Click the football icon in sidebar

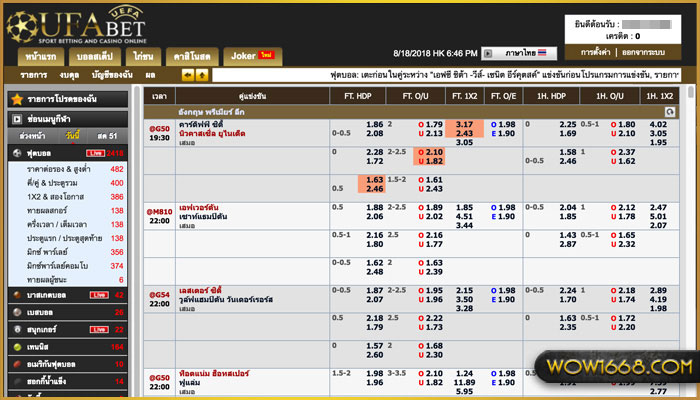(14, 153)
